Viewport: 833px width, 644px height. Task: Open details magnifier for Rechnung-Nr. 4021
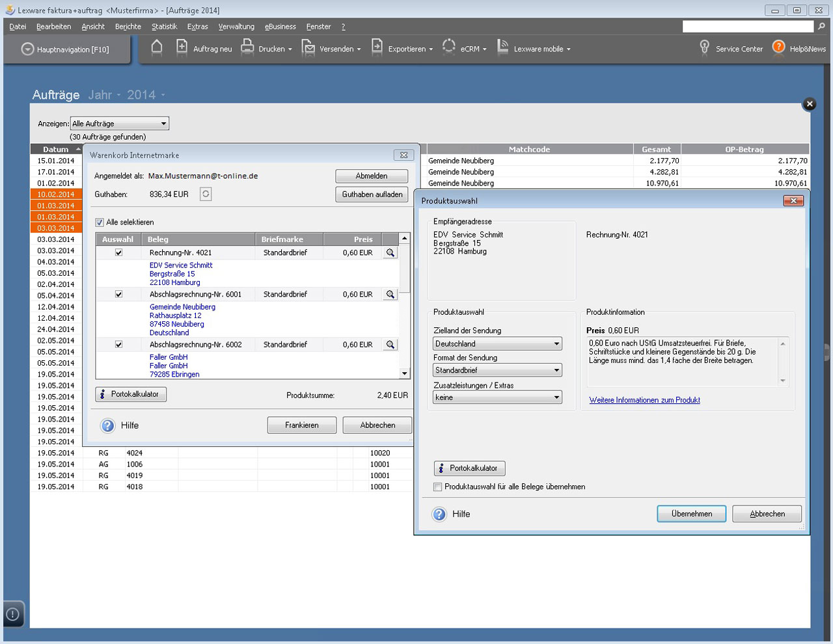(x=390, y=252)
